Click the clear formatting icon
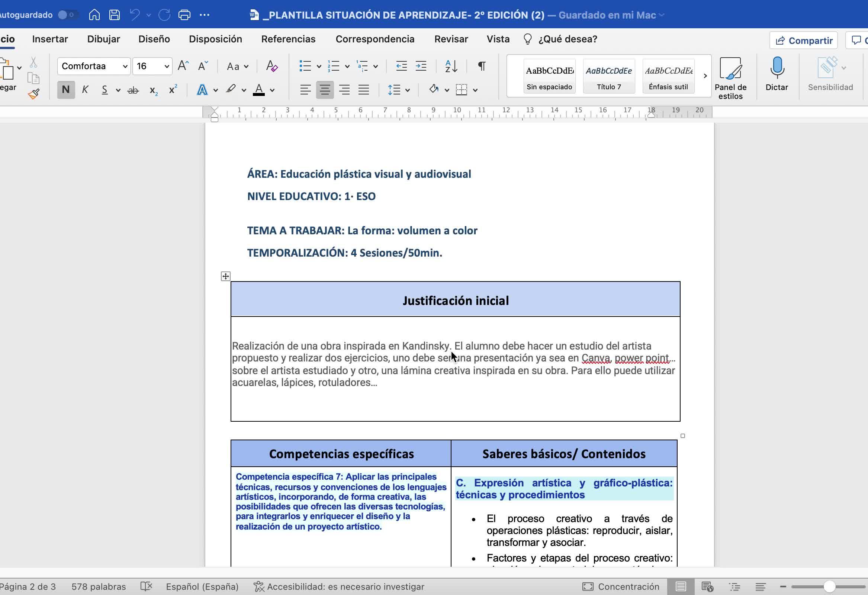Screen dimensions: 868x595 click(x=271, y=67)
